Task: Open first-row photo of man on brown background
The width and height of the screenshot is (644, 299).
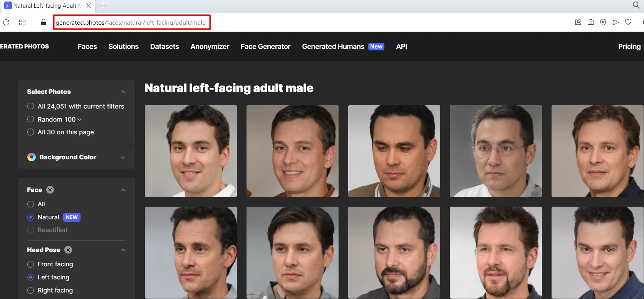Action: tap(292, 151)
